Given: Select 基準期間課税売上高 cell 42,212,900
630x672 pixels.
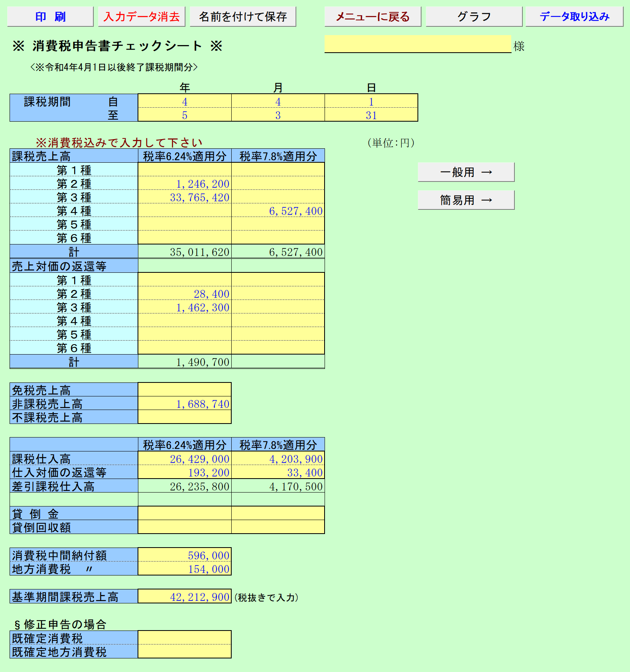Looking at the screenshot, I should click(185, 597).
